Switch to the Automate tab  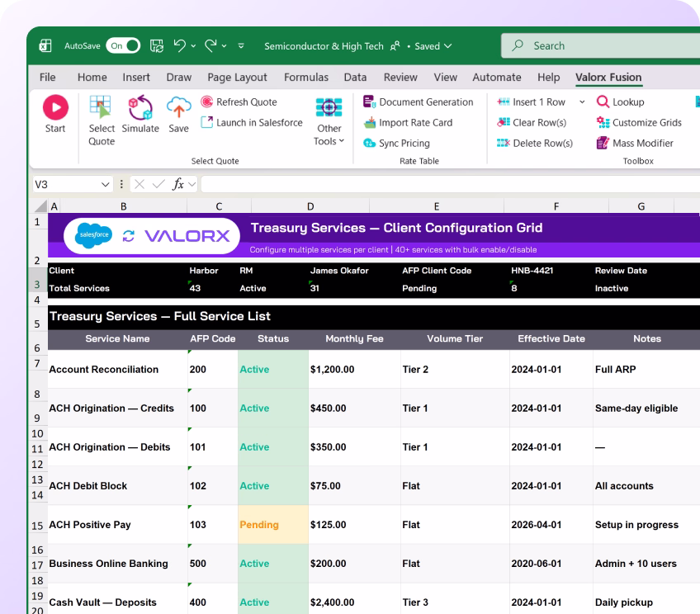497,78
